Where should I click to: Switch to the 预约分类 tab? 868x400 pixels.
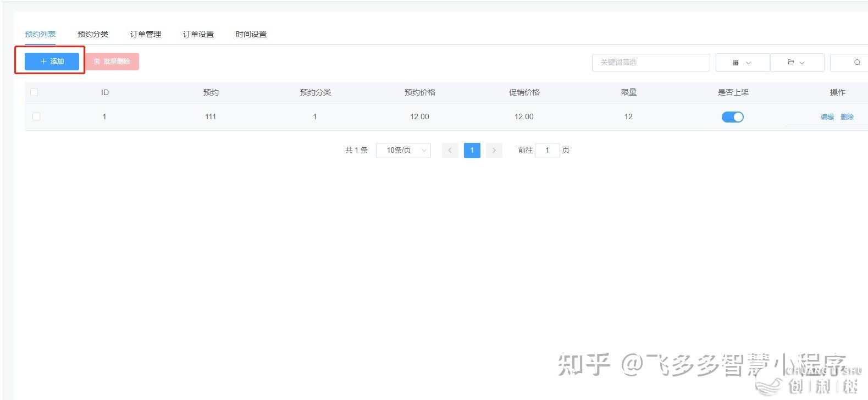93,34
